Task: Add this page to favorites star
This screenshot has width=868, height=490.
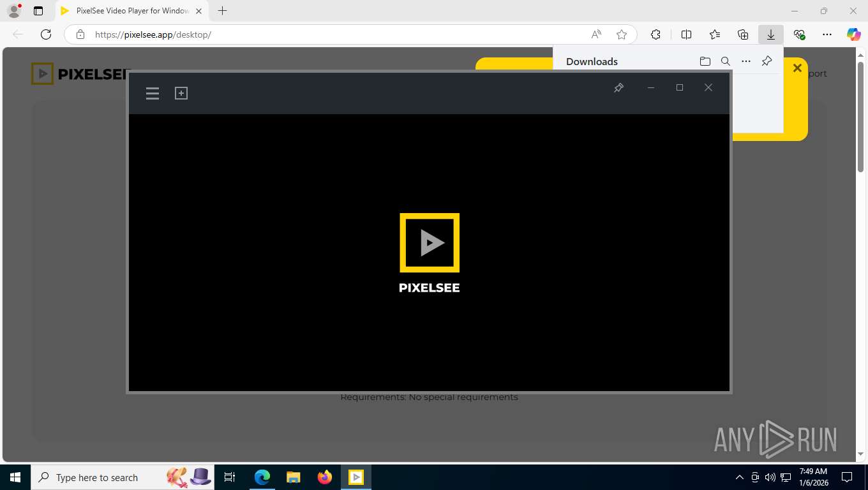Action: 622,34
